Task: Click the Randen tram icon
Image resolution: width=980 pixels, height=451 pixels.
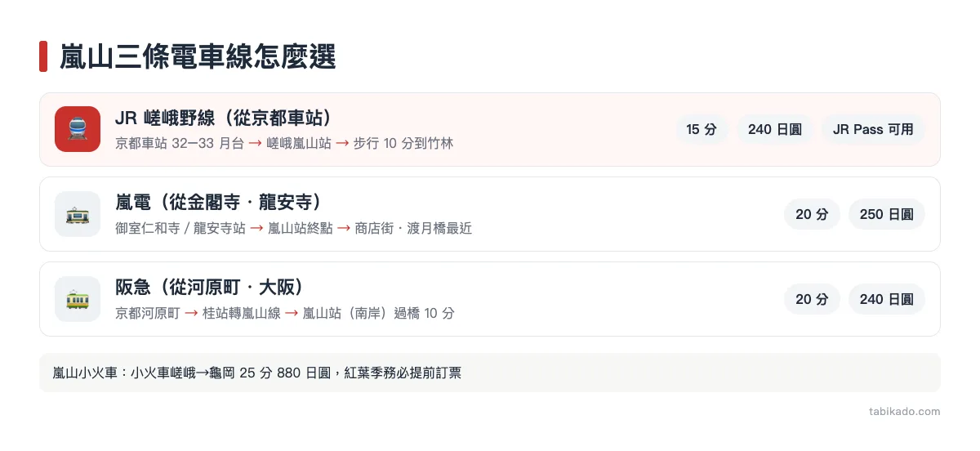Action: 78,214
